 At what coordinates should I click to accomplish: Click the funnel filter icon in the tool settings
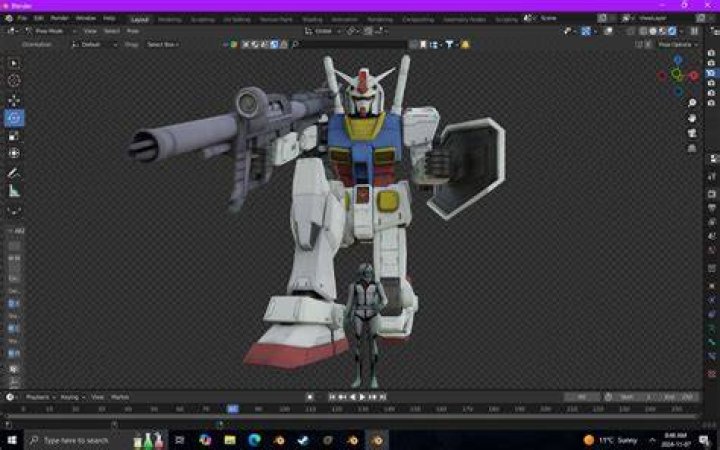[449, 45]
